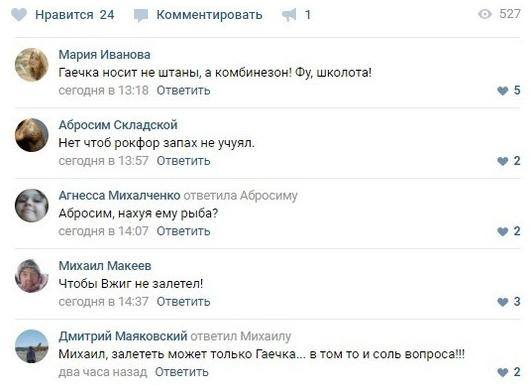Open Абросим Складской's avatar photo
The width and height of the screenshot is (532, 385).
[32, 135]
